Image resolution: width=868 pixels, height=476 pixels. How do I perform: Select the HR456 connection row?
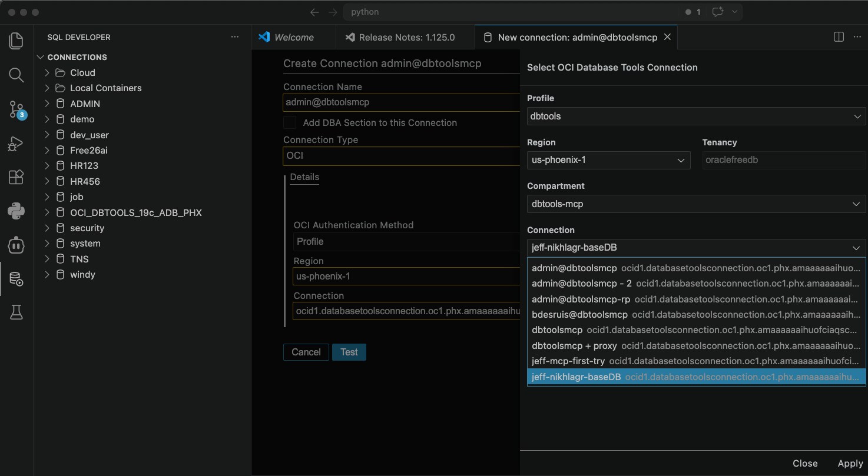[143, 181]
